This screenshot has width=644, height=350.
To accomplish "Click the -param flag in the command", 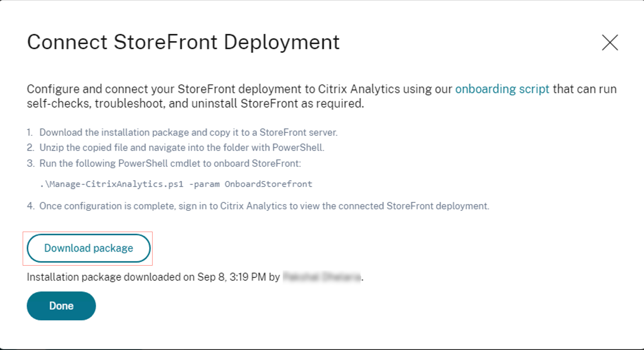I will 204,184.
